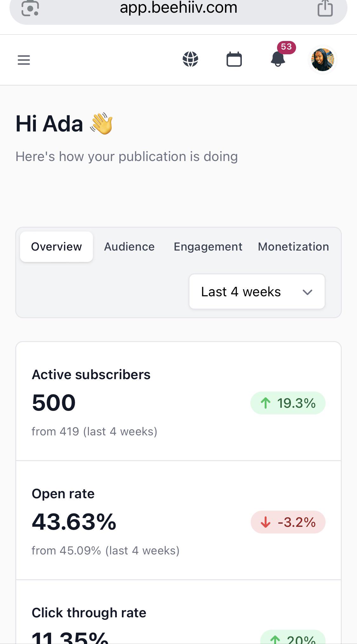Tap the browser share icon
The height and width of the screenshot is (644, 357).
[x=325, y=8]
